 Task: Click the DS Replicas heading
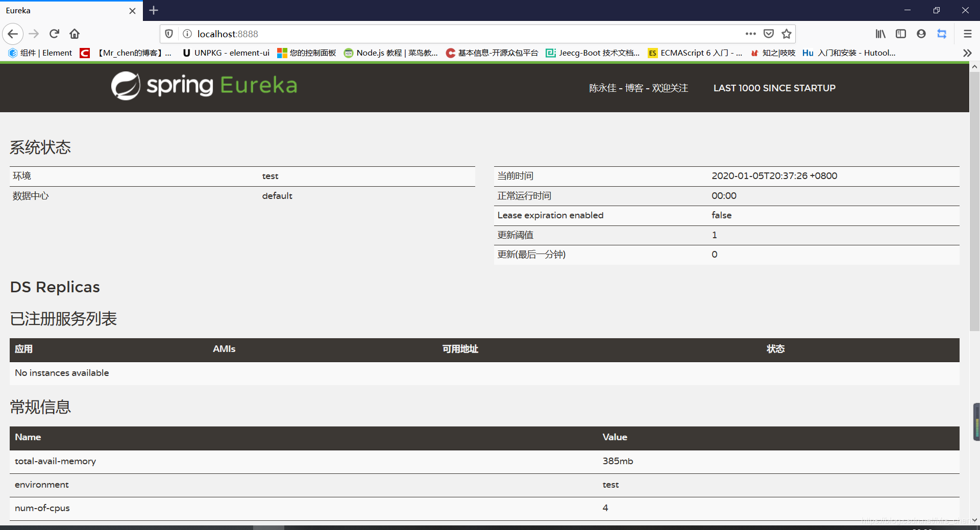click(55, 287)
